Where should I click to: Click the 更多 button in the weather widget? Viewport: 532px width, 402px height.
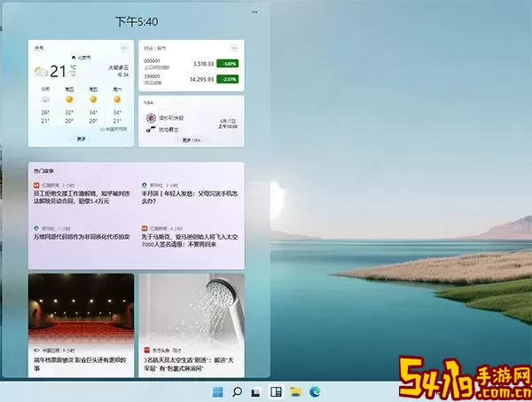click(x=81, y=138)
